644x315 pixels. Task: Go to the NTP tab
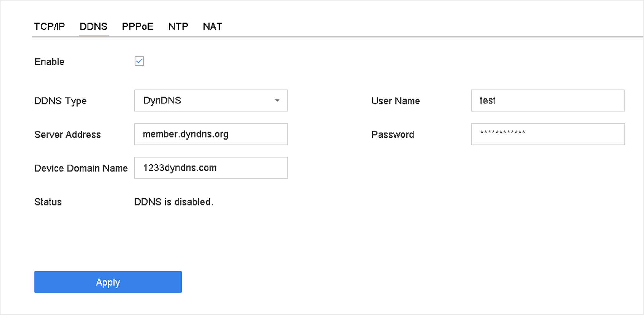pyautogui.click(x=178, y=26)
